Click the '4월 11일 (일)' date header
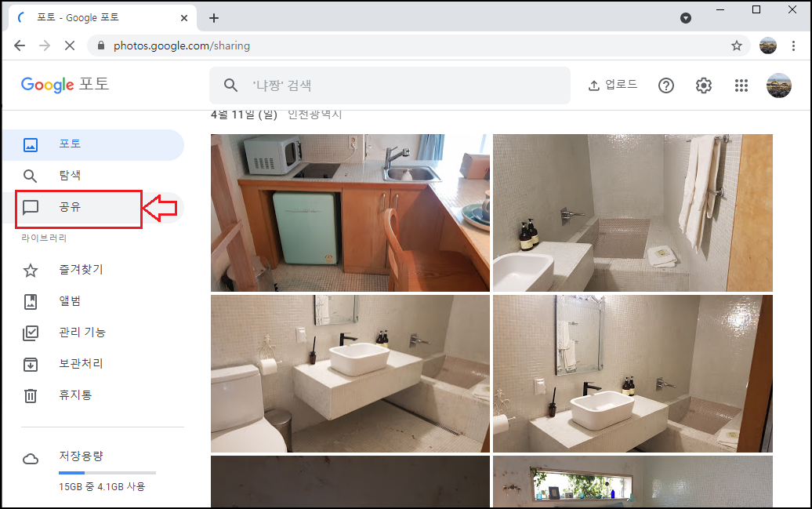Image resolution: width=812 pixels, height=509 pixels. [244, 115]
